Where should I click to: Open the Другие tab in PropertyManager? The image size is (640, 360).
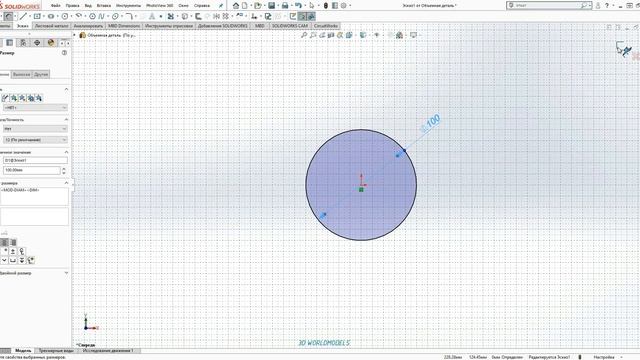coord(41,74)
